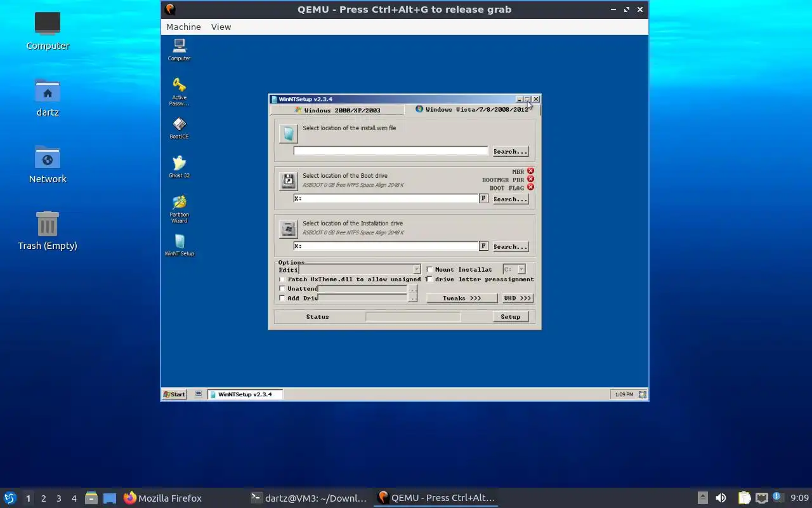Image resolution: width=812 pixels, height=508 pixels.
Task: Open the Trash (Empty) icon
Action: [x=48, y=231]
